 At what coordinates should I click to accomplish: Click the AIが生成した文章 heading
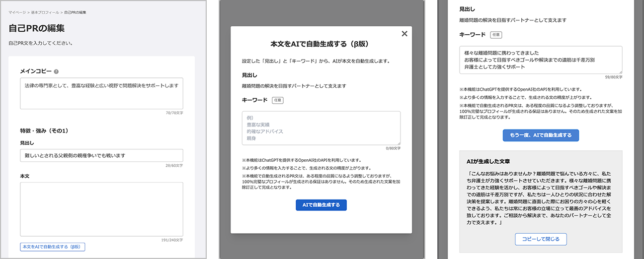pyautogui.click(x=488, y=162)
